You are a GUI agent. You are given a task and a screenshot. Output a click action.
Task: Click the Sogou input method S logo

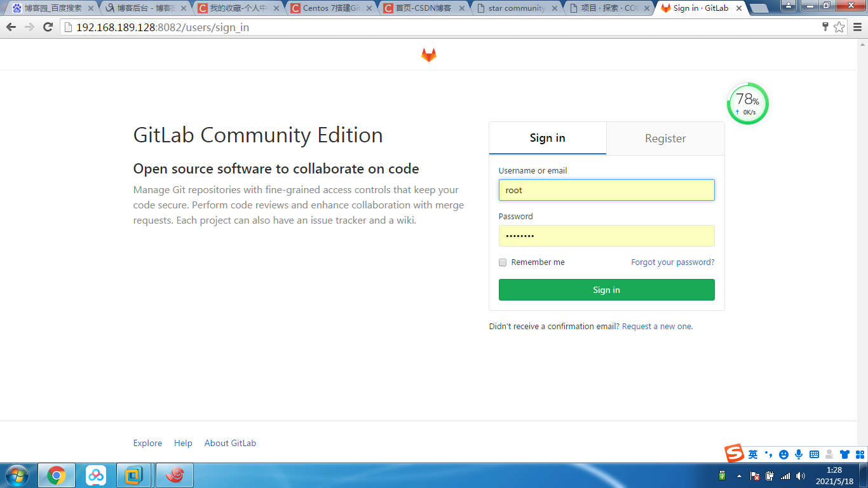coord(735,454)
